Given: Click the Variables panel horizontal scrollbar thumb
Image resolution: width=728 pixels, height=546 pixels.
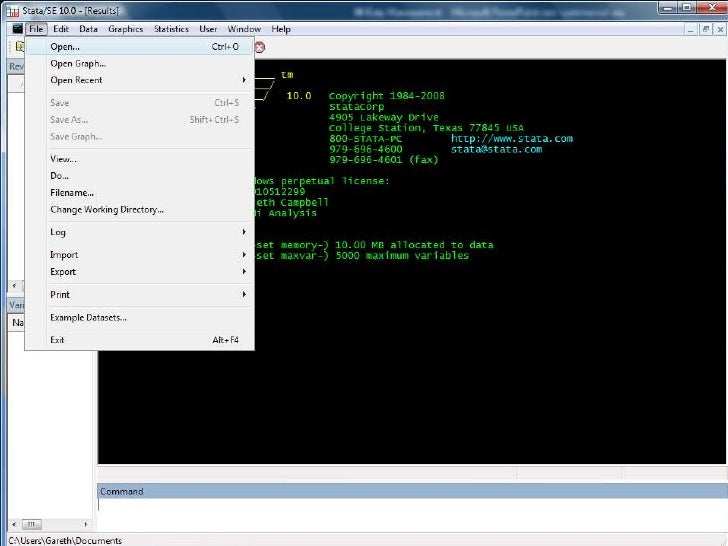Looking at the screenshot, I should tap(31, 524).
